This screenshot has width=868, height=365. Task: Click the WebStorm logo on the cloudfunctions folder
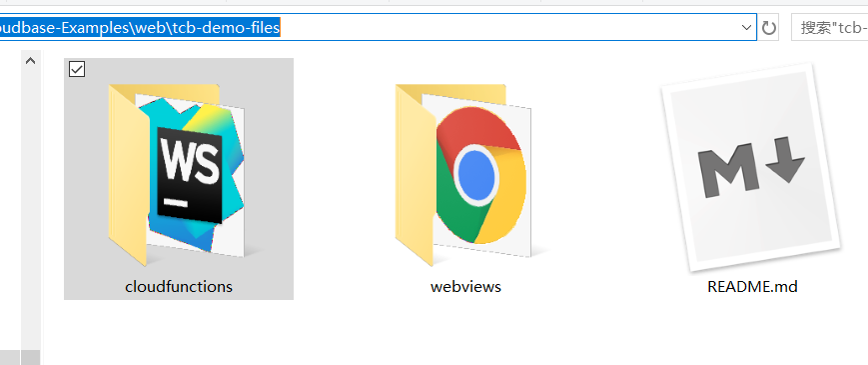(x=190, y=173)
